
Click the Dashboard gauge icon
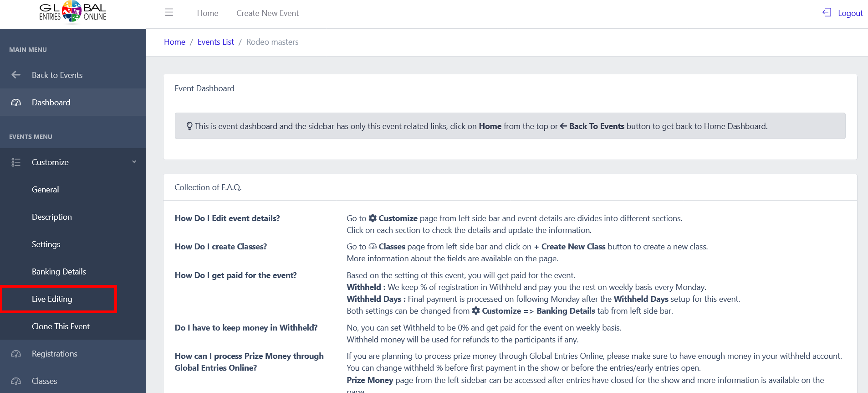tap(16, 103)
